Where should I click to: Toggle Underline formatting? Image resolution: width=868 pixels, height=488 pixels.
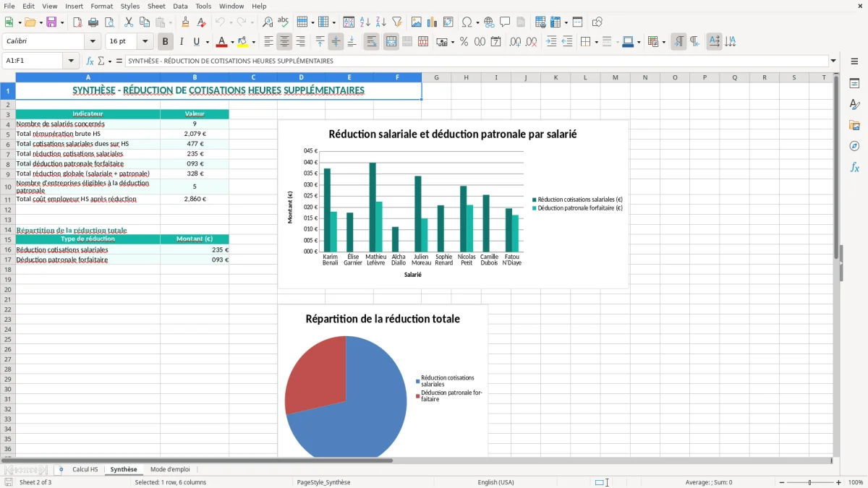point(196,42)
